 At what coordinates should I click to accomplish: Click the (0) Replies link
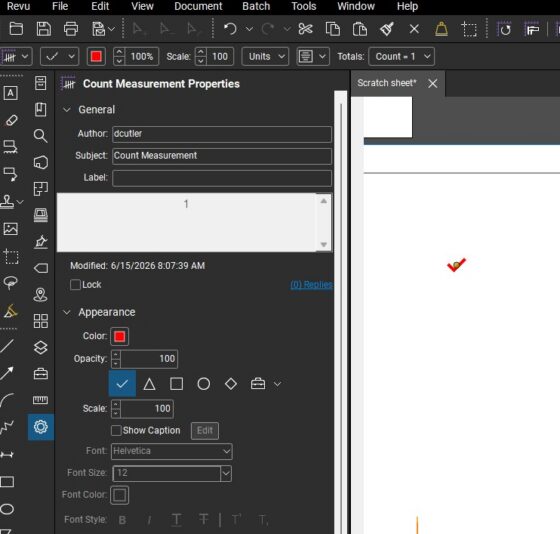pos(311,285)
